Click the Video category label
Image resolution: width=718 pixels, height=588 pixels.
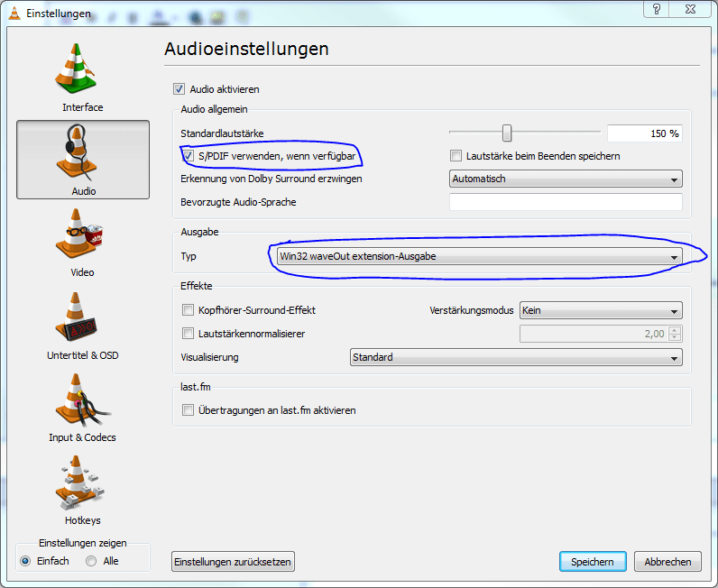[x=82, y=272]
